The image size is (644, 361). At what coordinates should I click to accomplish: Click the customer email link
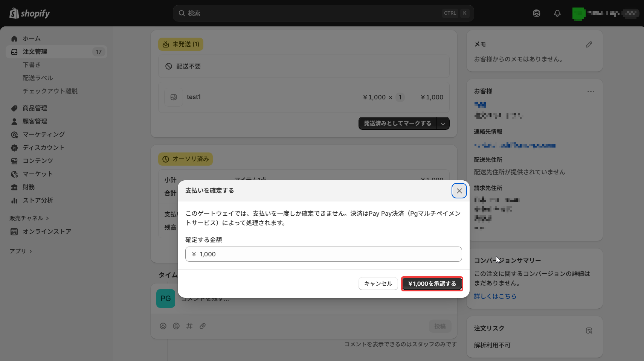pyautogui.click(x=515, y=145)
